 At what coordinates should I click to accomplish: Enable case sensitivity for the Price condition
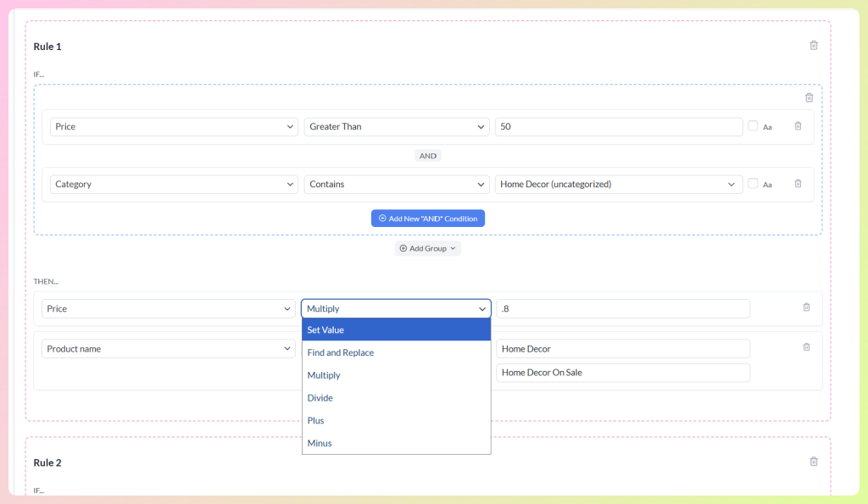[752, 125]
